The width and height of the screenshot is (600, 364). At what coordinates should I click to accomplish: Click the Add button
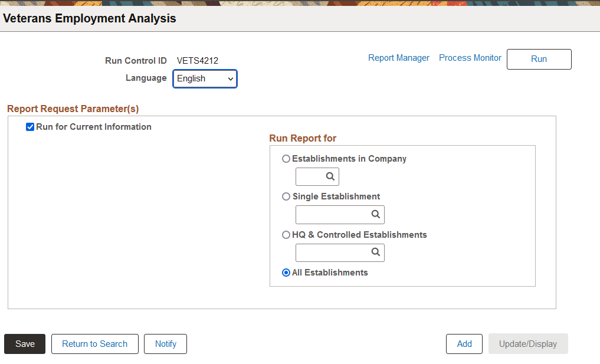pyautogui.click(x=464, y=344)
